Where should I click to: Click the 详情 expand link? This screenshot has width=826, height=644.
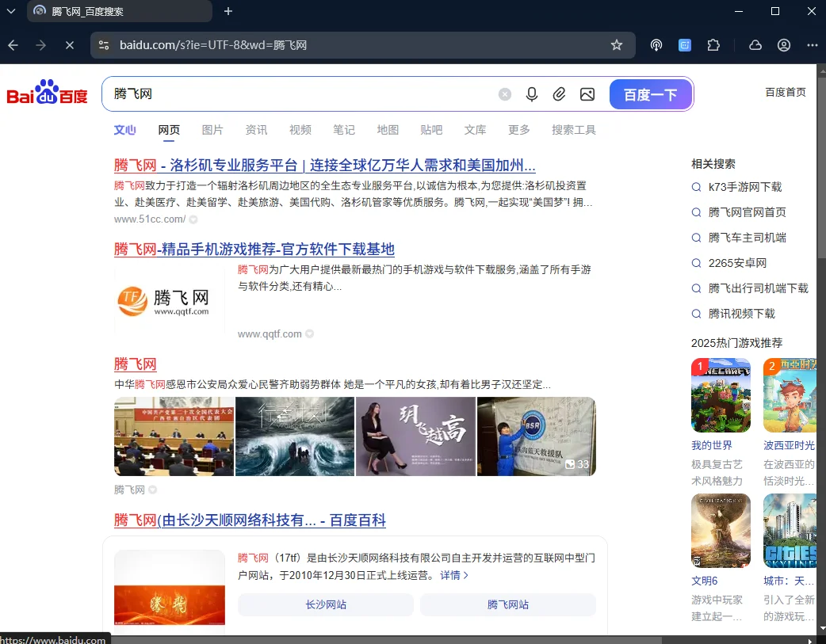pyautogui.click(x=454, y=575)
